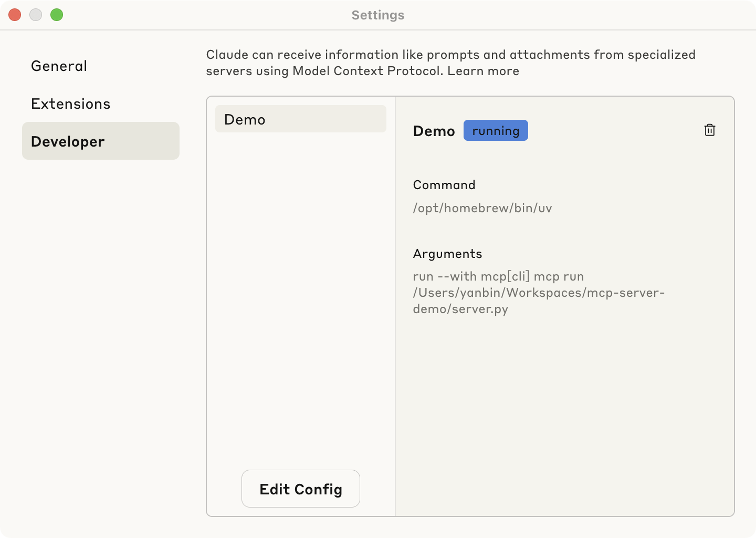Click blank area under arguments in details pane
The image size is (756, 538).
(564, 410)
